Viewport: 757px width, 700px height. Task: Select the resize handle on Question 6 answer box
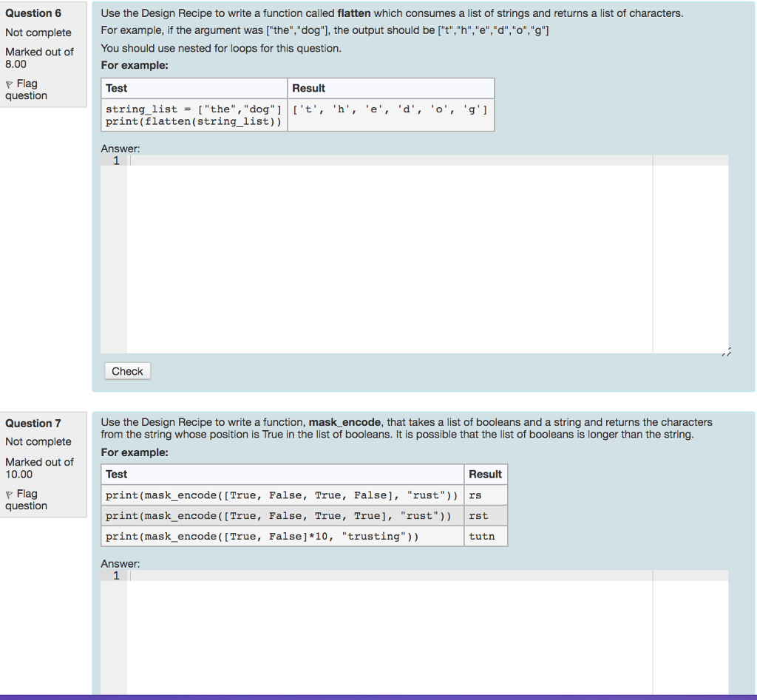726,351
